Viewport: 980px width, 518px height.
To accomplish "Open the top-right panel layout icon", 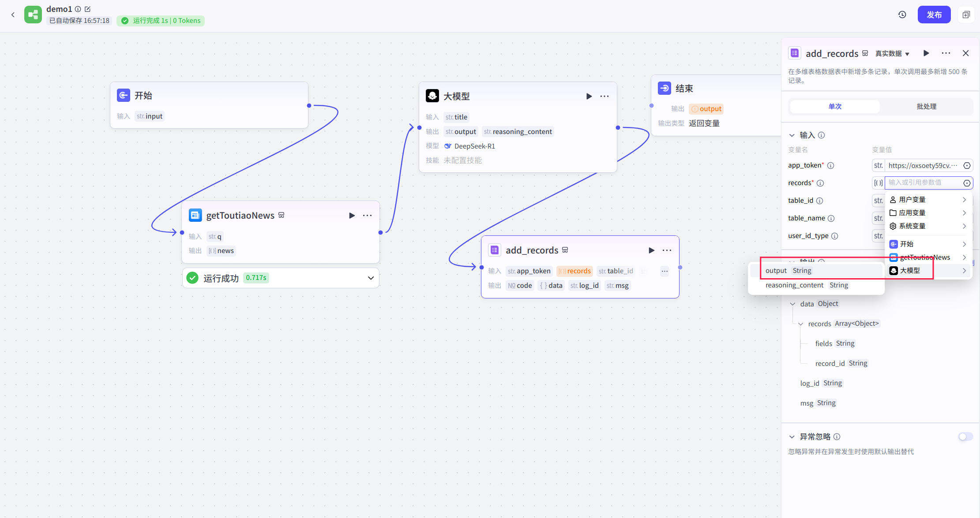I will pos(966,15).
